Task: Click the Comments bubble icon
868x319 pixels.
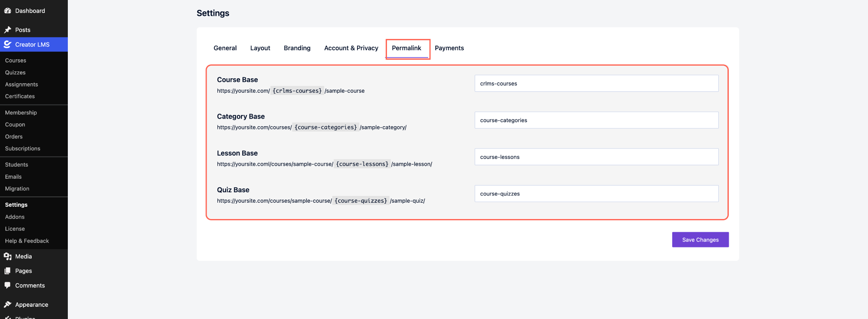Action: 7,286
